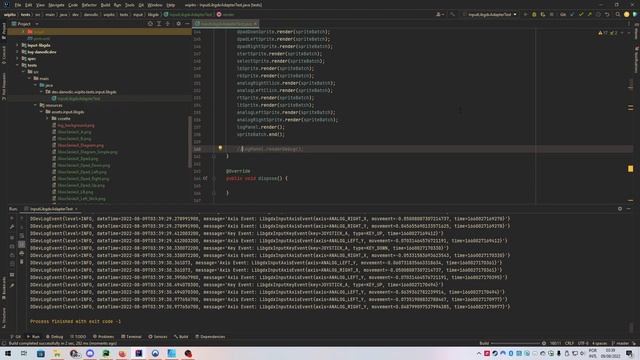640x360 pixels.
Task: Click the yellow lightbulb intention icon
Action: 220,148
